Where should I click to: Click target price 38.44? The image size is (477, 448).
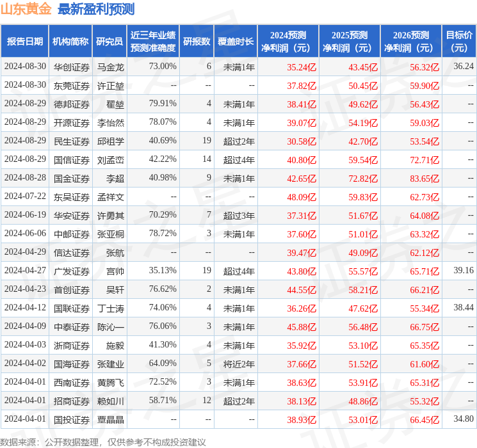click(x=464, y=307)
